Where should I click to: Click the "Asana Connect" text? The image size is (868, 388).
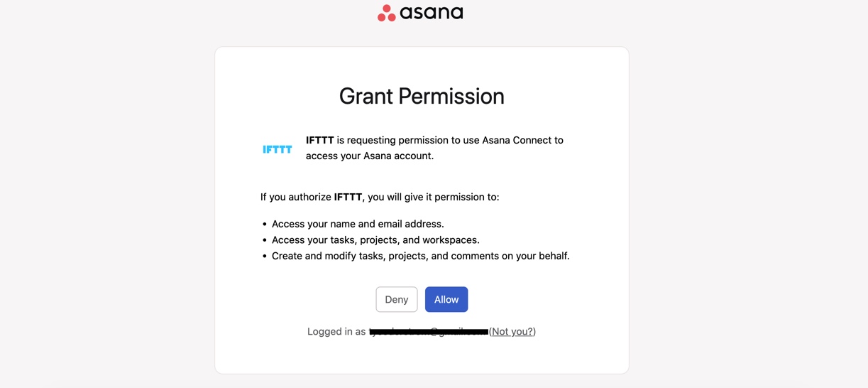pos(517,140)
